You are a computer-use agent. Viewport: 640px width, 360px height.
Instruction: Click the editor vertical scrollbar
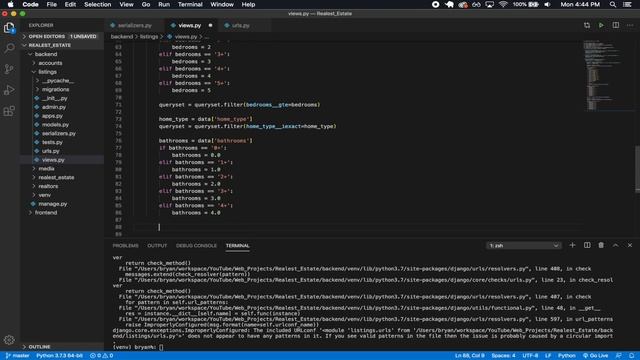click(637, 168)
